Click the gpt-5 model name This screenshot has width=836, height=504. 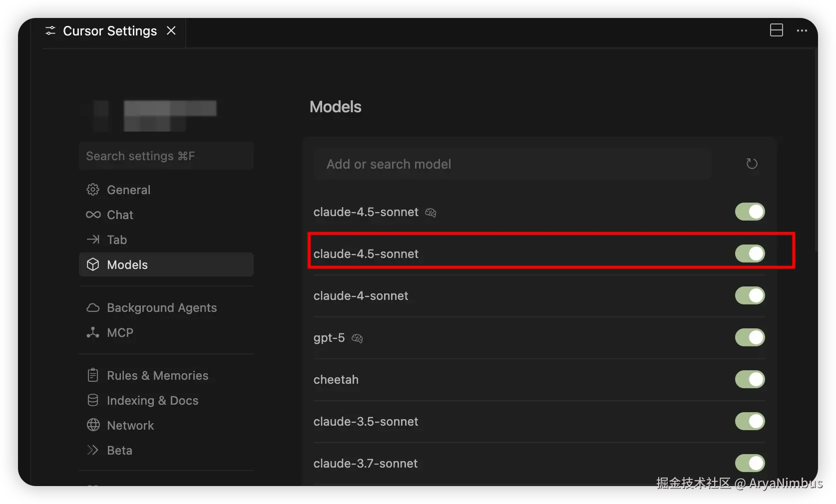pos(329,338)
